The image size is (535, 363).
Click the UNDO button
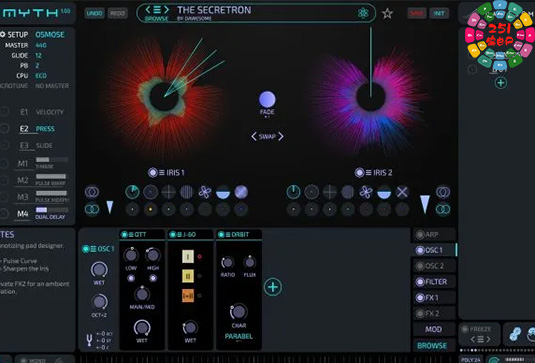click(x=95, y=13)
